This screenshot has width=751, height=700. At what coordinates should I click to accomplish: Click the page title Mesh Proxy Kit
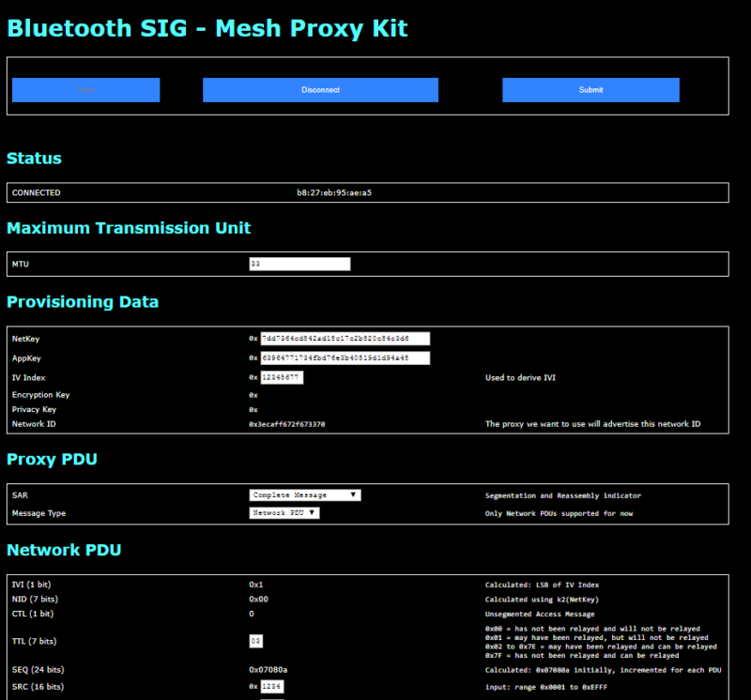click(310, 28)
